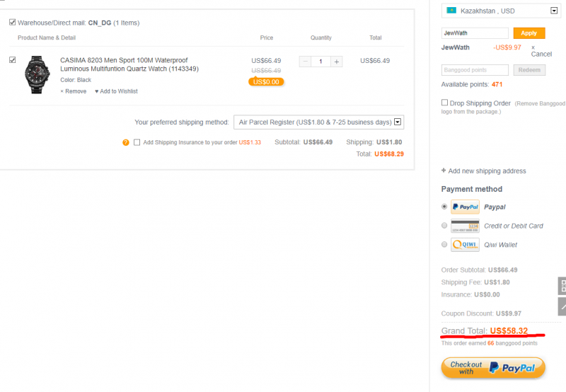566x392 pixels.
Task: Click the Kazakhstan flag icon
Action: 451,11
